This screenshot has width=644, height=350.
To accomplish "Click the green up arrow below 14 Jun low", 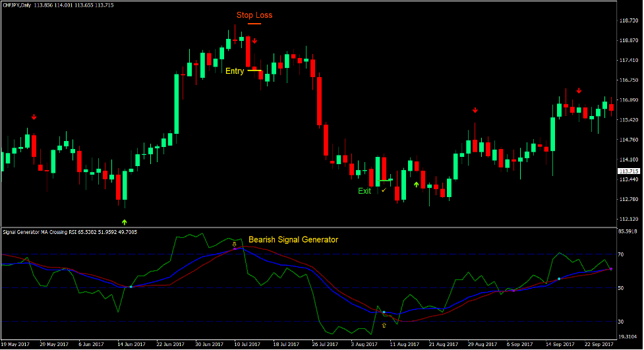I will click(124, 221).
